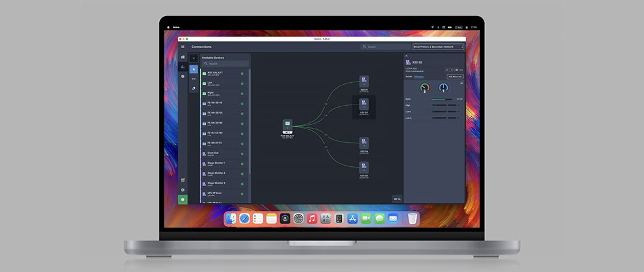The image size is (644, 272).
Task: Click the pop-out icon in telemetry panel
Action: point(462,83)
